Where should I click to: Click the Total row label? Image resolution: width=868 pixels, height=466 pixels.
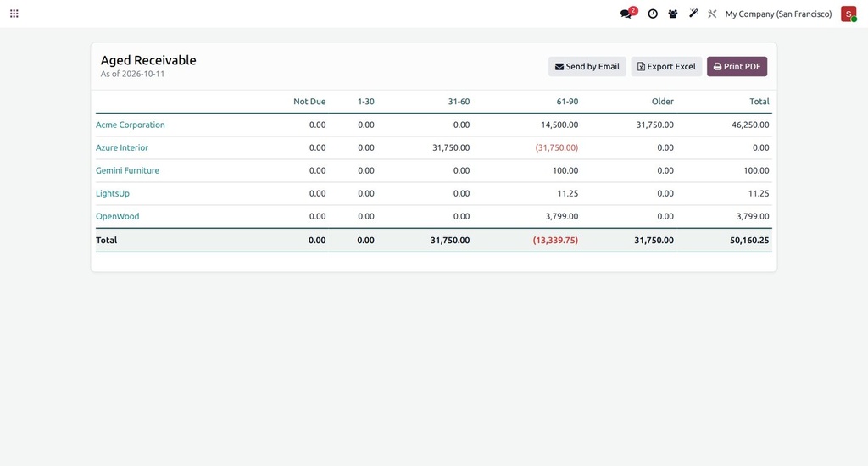pos(106,240)
